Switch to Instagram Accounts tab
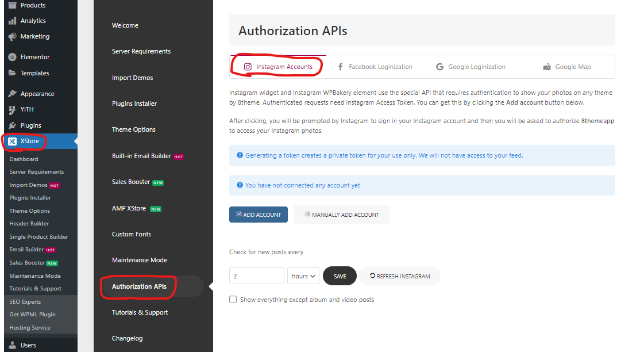The image size is (644, 352). pos(279,67)
